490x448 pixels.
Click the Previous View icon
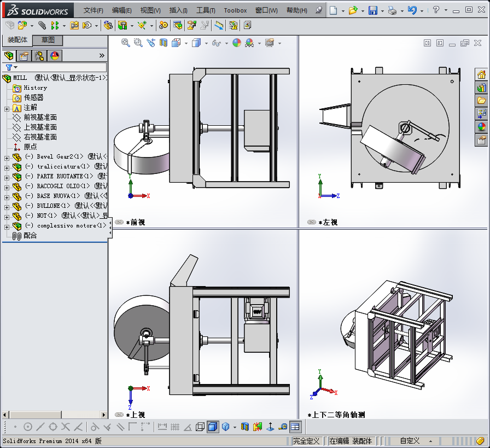coord(151,43)
